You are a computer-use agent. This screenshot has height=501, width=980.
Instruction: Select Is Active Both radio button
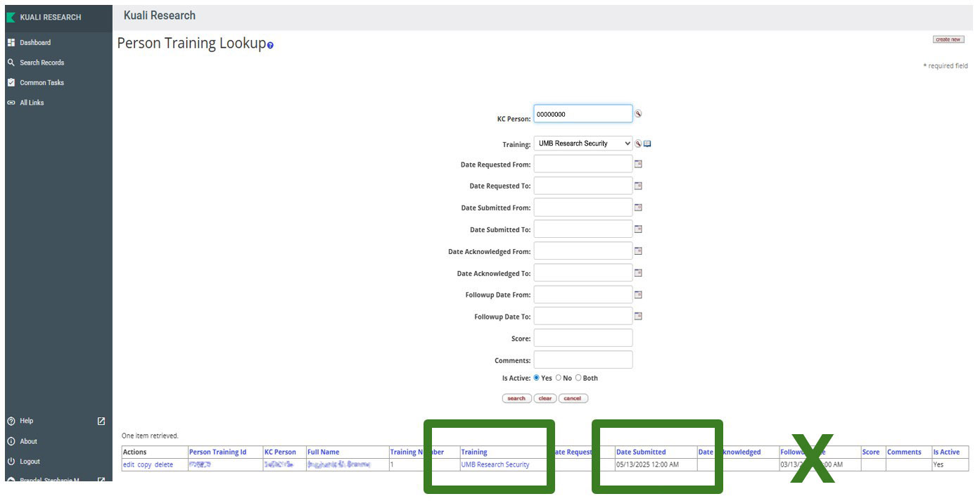click(578, 378)
